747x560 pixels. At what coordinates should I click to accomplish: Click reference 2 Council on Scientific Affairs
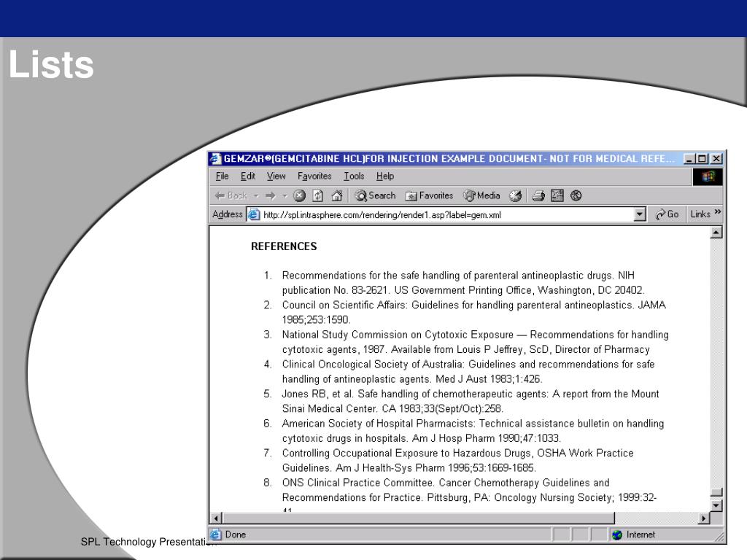(473, 312)
